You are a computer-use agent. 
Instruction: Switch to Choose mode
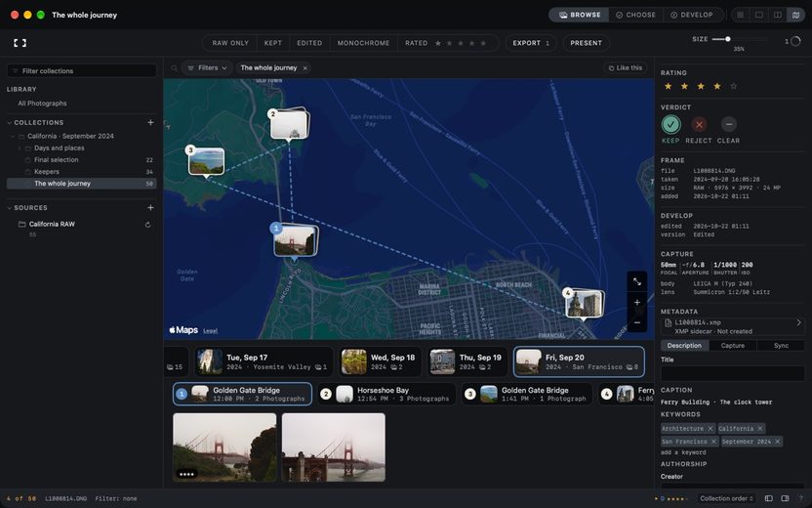tap(636, 15)
